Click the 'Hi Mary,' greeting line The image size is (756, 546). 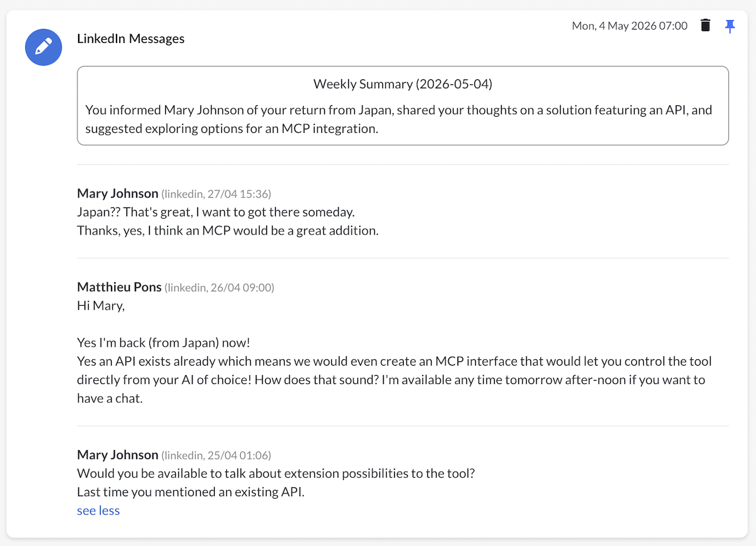pyautogui.click(x=101, y=306)
